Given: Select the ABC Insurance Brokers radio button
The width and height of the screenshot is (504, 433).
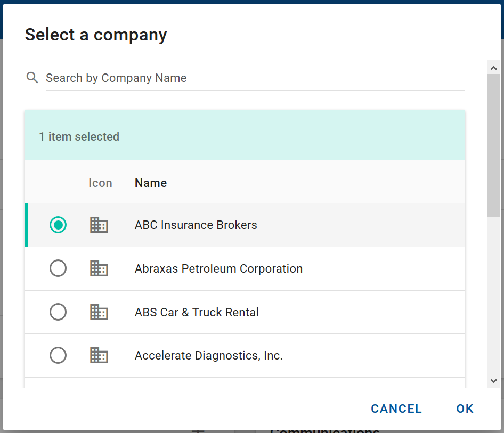Looking at the screenshot, I should [x=58, y=225].
